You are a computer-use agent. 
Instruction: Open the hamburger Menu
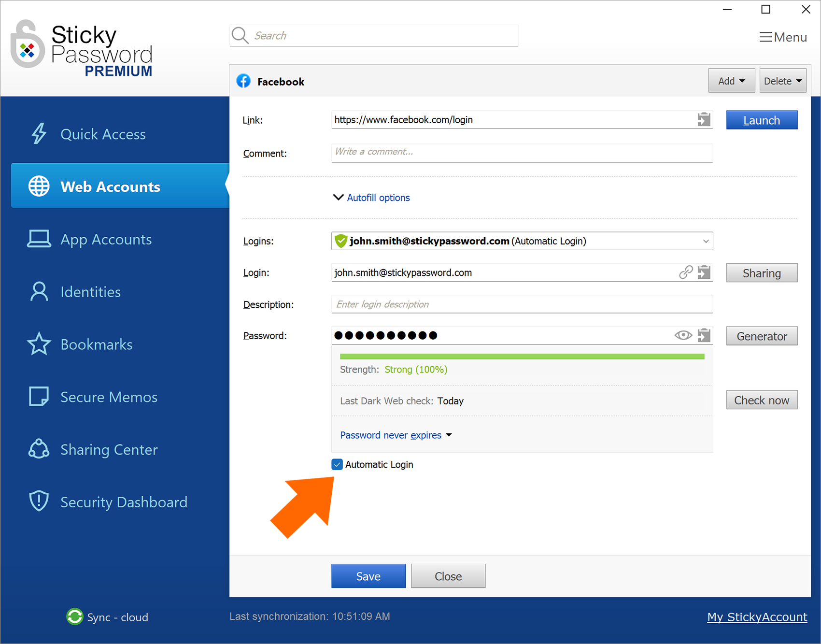click(x=783, y=37)
